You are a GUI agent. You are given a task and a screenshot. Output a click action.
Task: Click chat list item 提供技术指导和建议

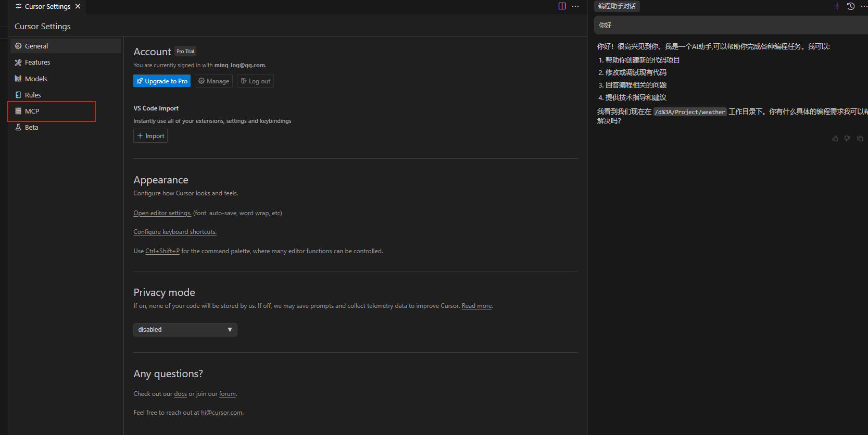coord(636,97)
